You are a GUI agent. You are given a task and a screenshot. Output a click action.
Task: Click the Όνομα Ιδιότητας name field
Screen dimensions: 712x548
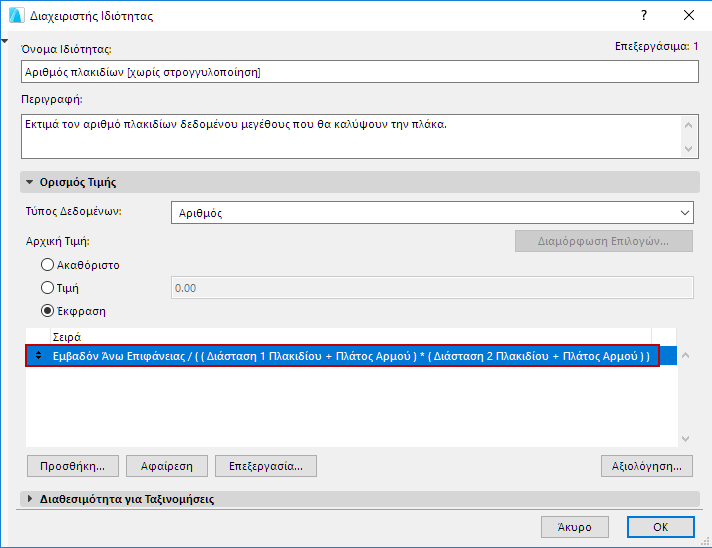pos(359,72)
